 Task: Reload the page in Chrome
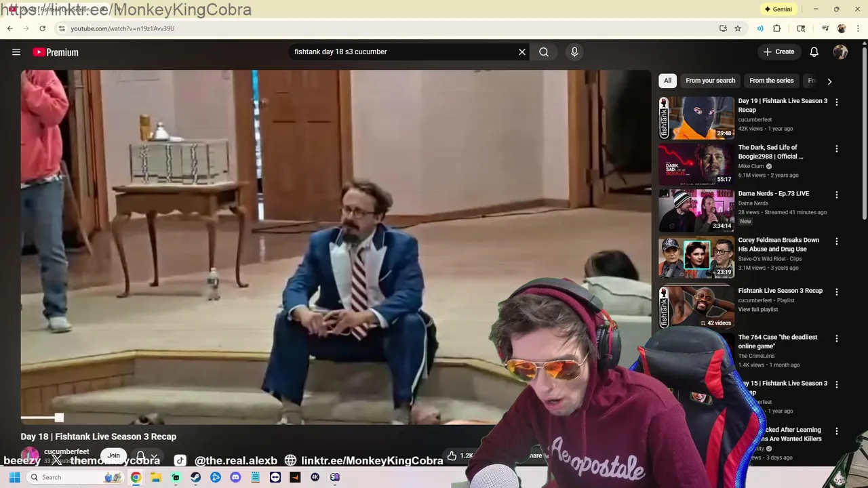tap(42, 28)
